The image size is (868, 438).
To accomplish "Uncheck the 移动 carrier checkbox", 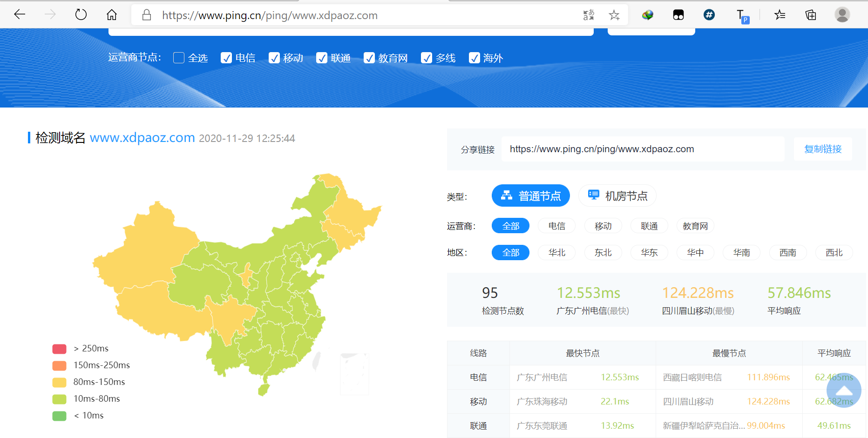I will (274, 58).
